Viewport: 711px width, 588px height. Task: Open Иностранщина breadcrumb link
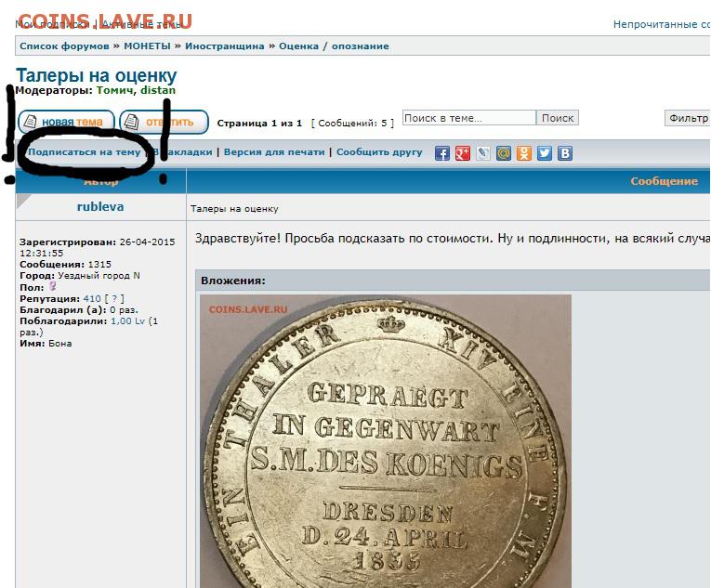pyautogui.click(x=225, y=46)
